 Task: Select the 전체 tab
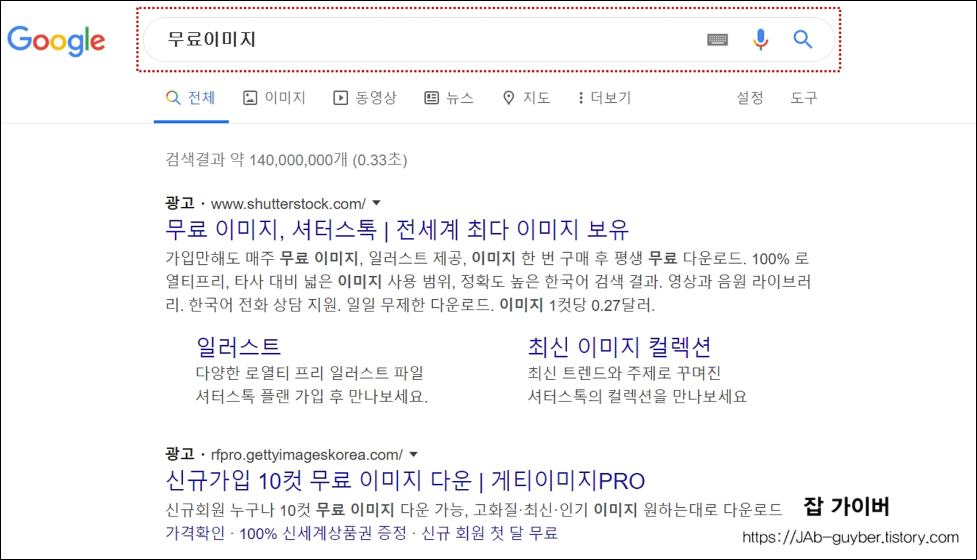click(191, 98)
